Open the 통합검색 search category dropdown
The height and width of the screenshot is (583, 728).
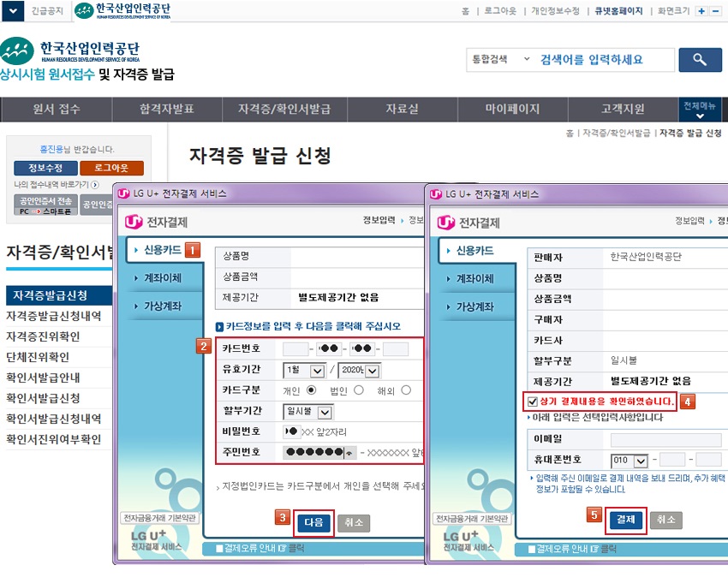coord(500,59)
